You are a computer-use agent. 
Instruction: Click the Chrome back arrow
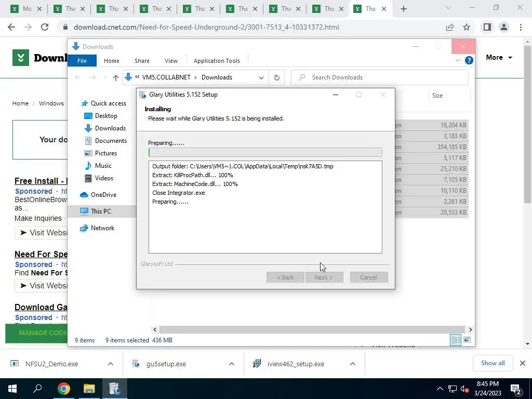tap(11, 27)
